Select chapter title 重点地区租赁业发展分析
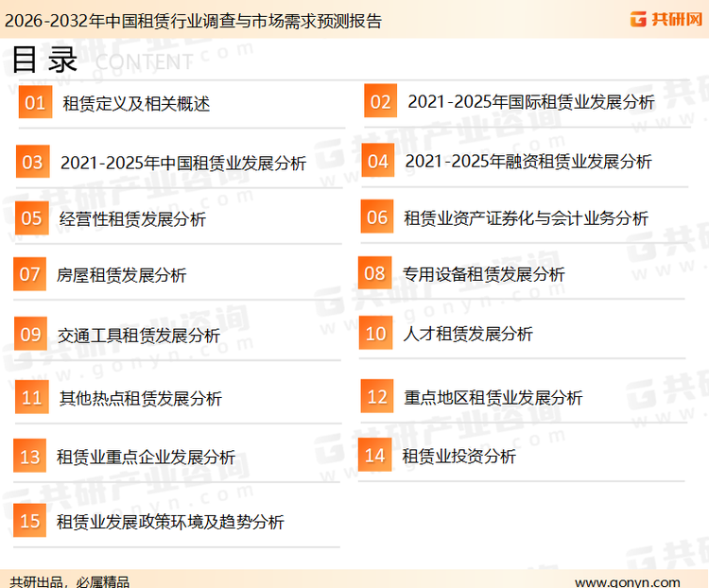Image resolution: width=709 pixels, height=588 pixels. coord(493,397)
